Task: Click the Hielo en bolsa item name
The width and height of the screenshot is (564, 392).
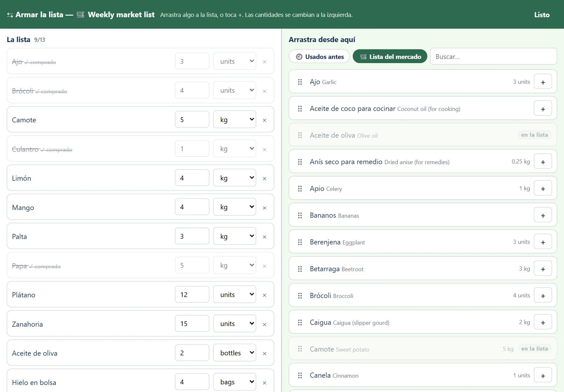Action: tap(34, 382)
